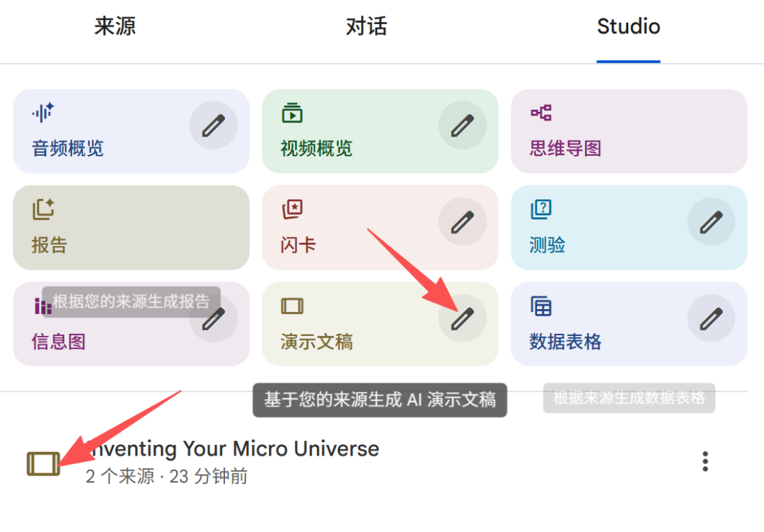Click the 数据表格 data table icon
The image size is (764, 532).
tap(540, 306)
